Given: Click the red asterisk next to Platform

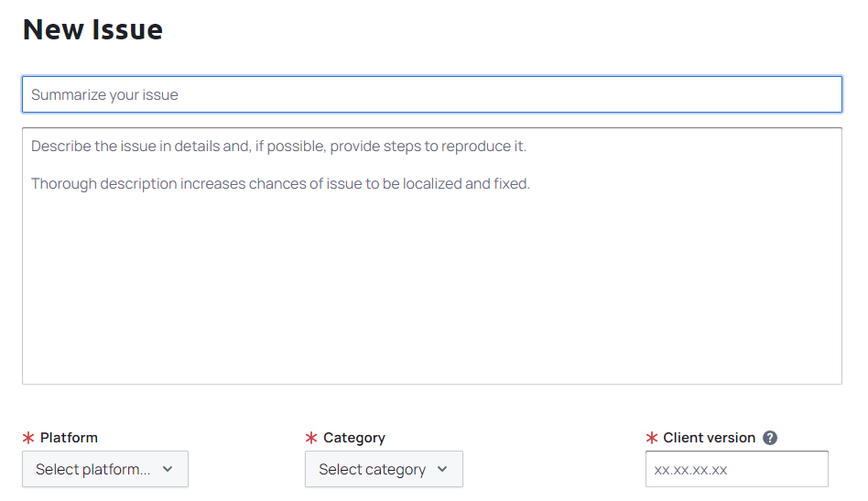Looking at the screenshot, I should pyautogui.click(x=28, y=438).
